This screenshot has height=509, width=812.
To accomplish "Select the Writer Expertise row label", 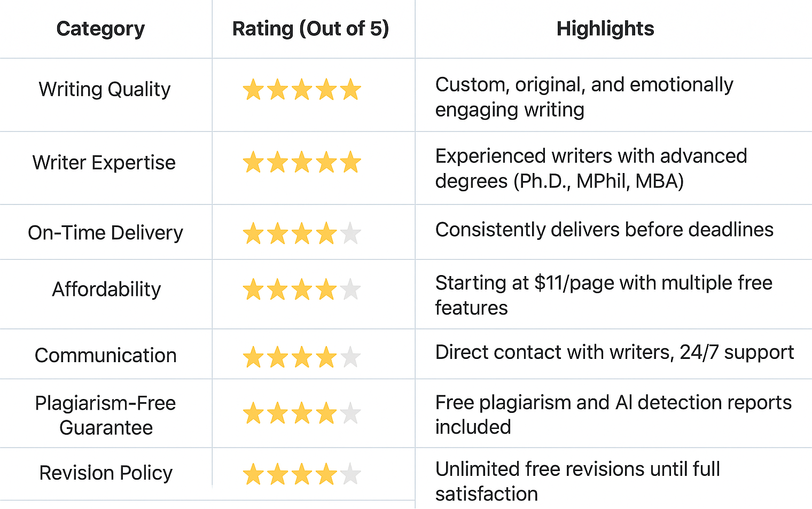I will coord(104,162).
